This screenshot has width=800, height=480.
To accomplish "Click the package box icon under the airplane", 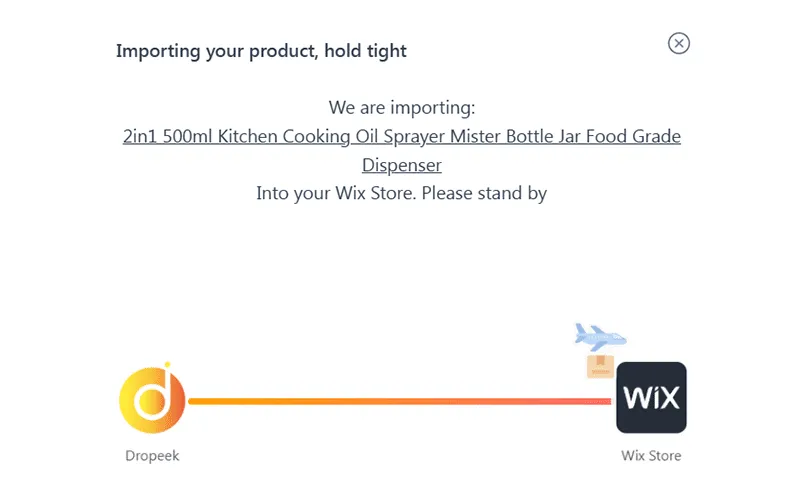I will coord(600,365).
